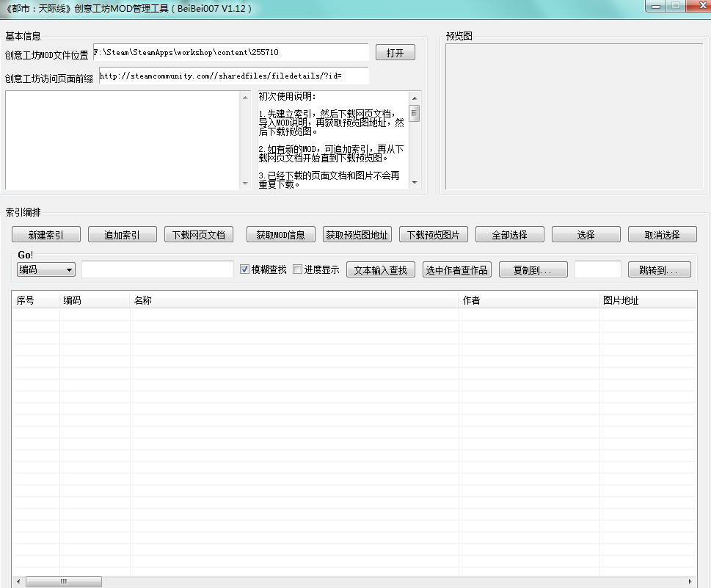Image resolution: width=711 pixels, height=588 pixels.
Task: Toggle 模糊查找 checkbox
Action: tap(244, 269)
